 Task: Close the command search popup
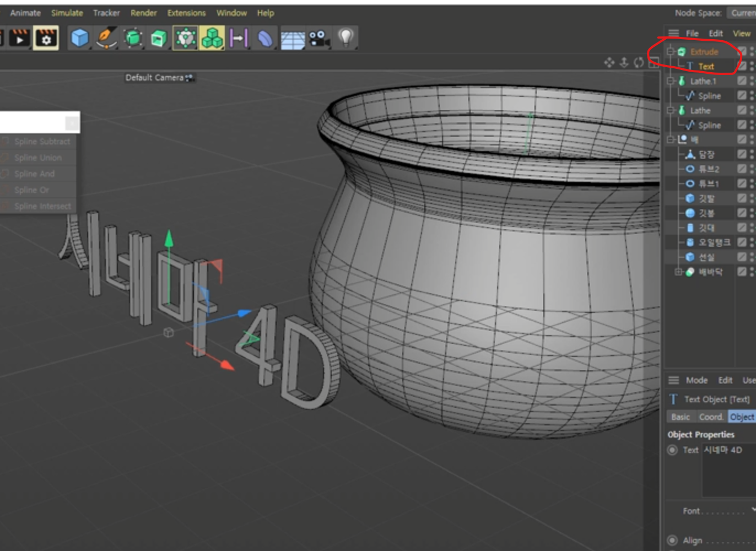point(72,123)
